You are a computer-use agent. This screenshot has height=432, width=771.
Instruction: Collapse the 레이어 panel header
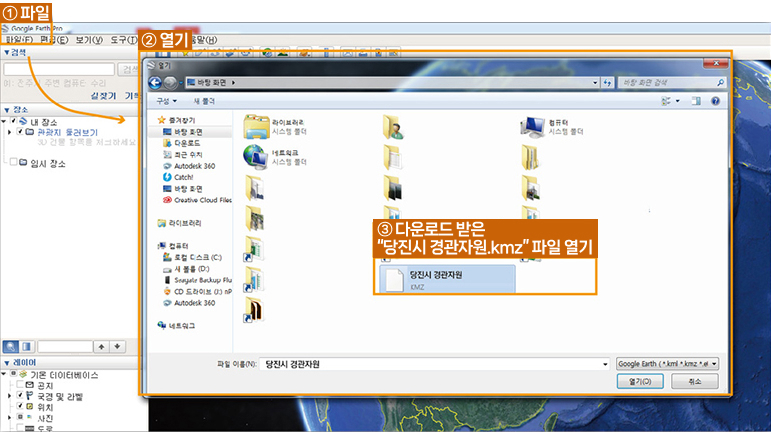[20, 363]
